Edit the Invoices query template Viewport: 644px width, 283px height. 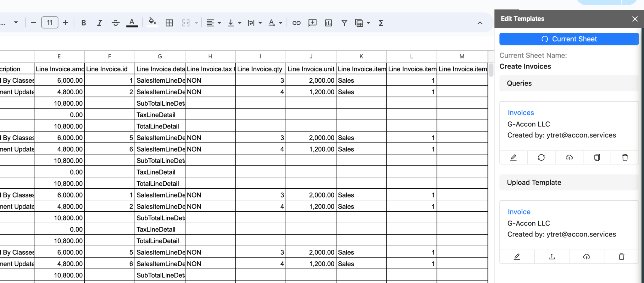[x=514, y=158]
